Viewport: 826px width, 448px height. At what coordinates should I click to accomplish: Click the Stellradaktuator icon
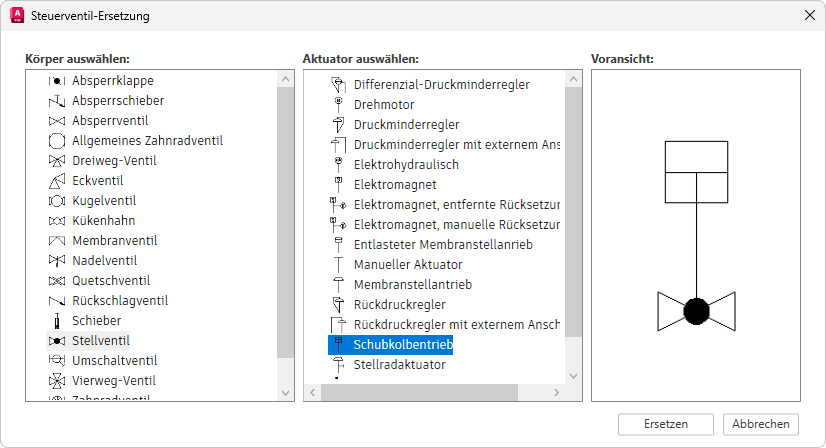point(338,364)
